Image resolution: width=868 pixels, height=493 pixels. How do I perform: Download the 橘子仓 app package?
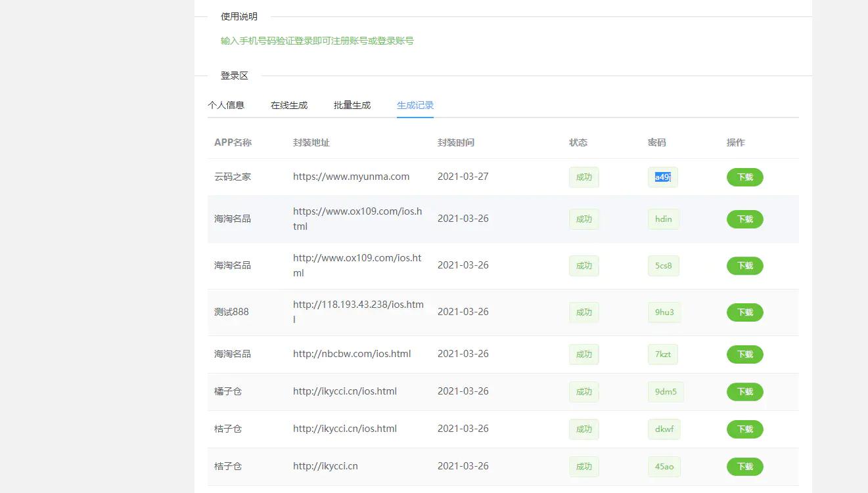click(x=744, y=391)
